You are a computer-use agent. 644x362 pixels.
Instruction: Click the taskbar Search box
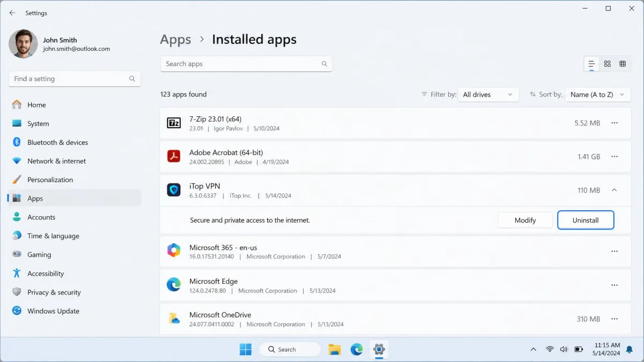[290, 349]
